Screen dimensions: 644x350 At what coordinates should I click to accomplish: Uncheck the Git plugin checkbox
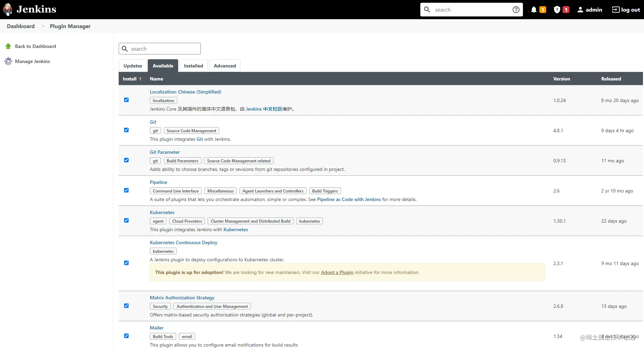pos(126,130)
